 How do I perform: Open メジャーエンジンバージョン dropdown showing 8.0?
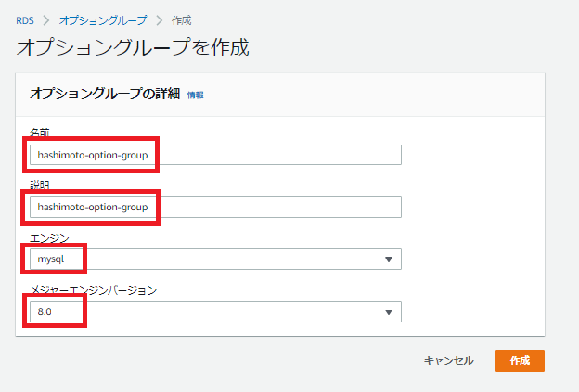click(x=215, y=312)
